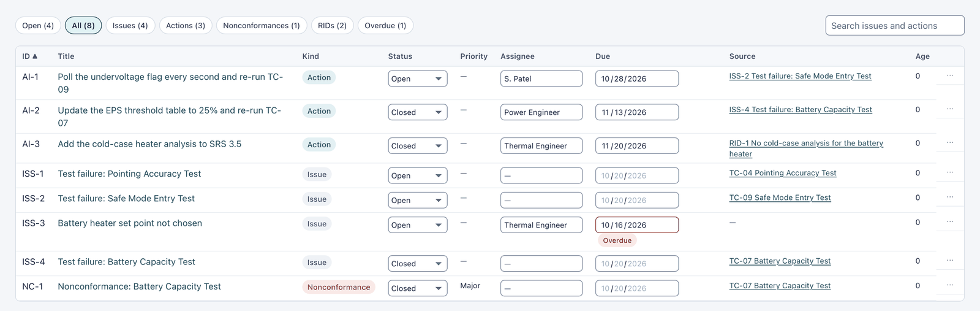Change the status dropdown for ISS-4
This screenshot has width=980, height=311.
[x=418, y=264]
